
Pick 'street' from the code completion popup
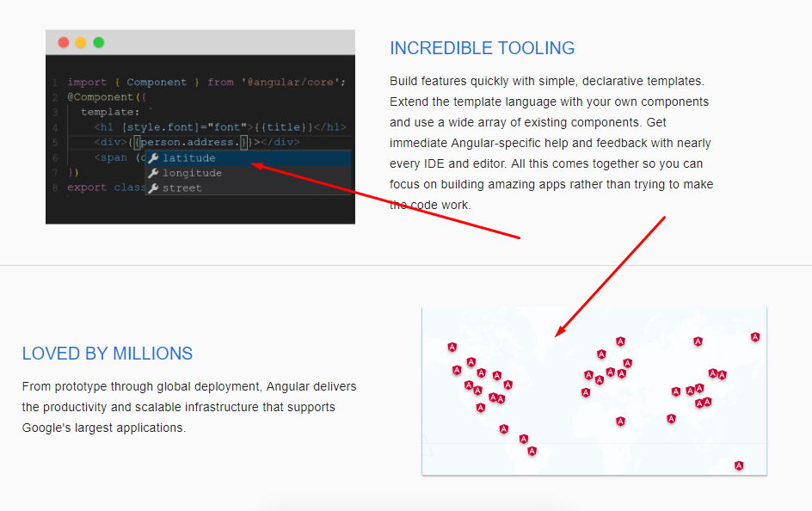[184, 188]
